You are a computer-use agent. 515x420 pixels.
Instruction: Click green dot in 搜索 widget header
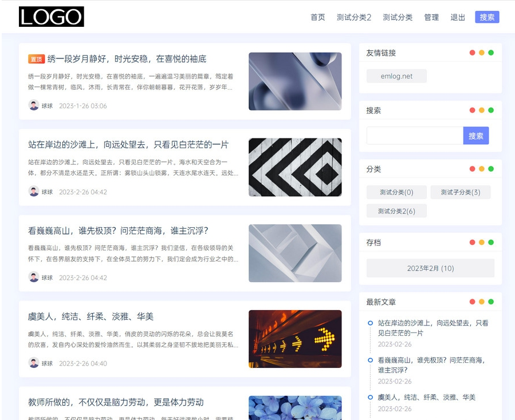(491, 110)
